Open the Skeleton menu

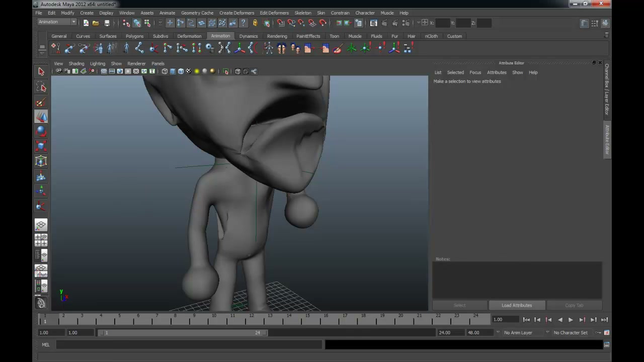(x=302, y=13)
